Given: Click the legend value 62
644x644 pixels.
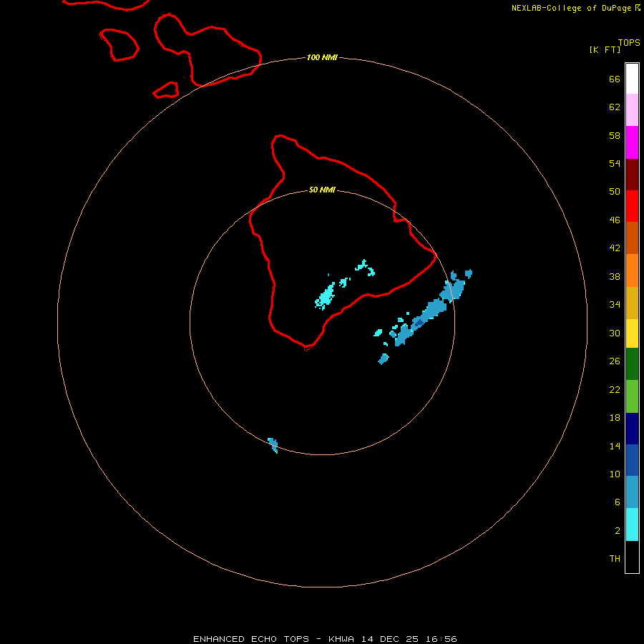Looking at the screenshot, I should click(x=615, y=107).
